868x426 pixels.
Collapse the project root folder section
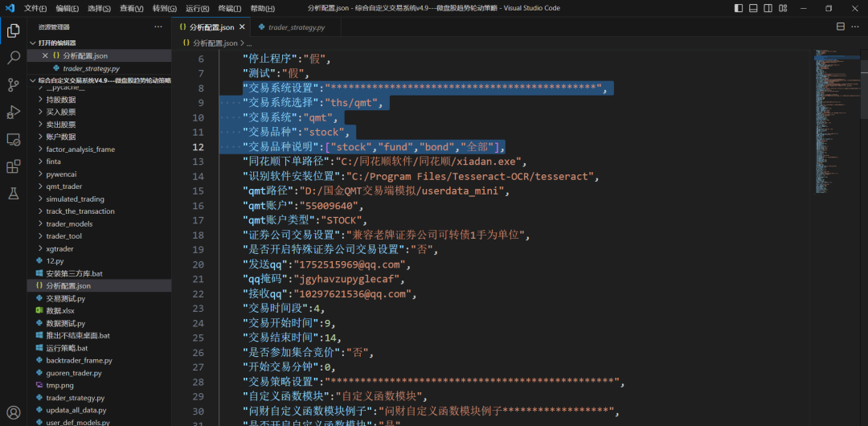pyautogui.click(x=99, y=80)
